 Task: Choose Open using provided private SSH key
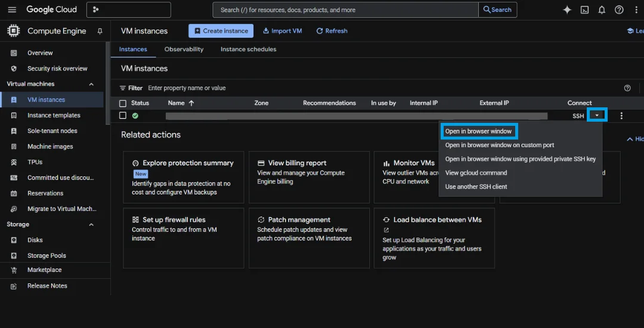(x=521, y=159)
